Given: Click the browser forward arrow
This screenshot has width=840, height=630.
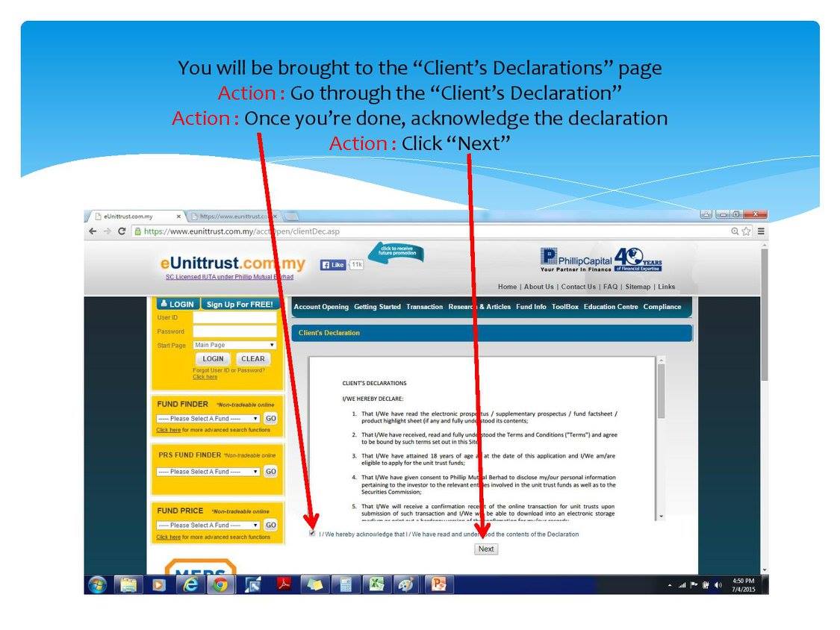Looking at the screenshot, I should (107, 231).
